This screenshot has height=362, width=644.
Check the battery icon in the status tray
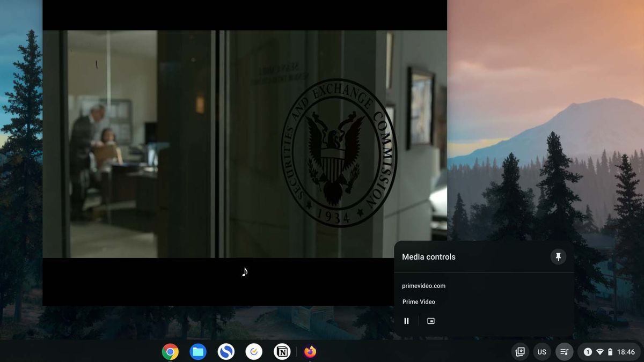(609, 351)
